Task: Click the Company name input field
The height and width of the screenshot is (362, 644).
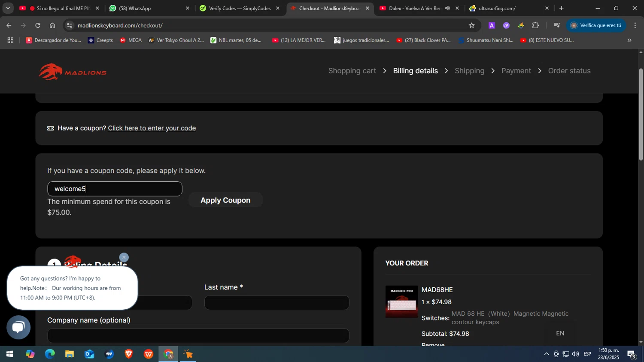Action: point(198,336)
